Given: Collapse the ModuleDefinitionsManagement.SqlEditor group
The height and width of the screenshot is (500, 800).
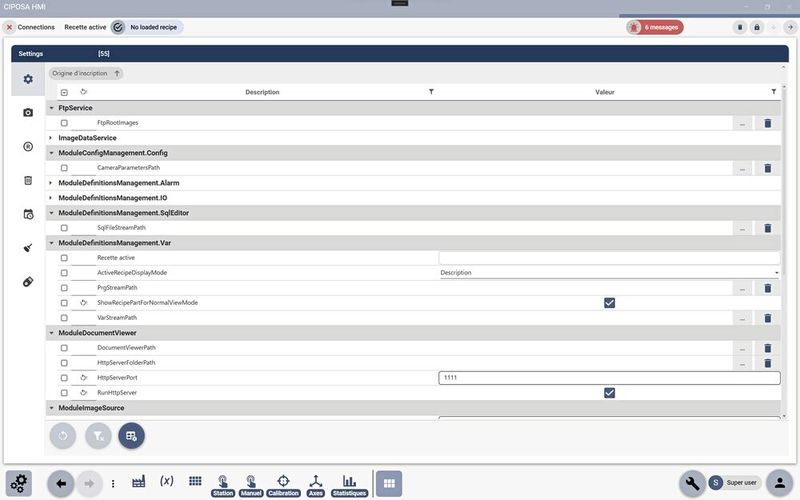Looking at the screenshot, I should [51, 213].
